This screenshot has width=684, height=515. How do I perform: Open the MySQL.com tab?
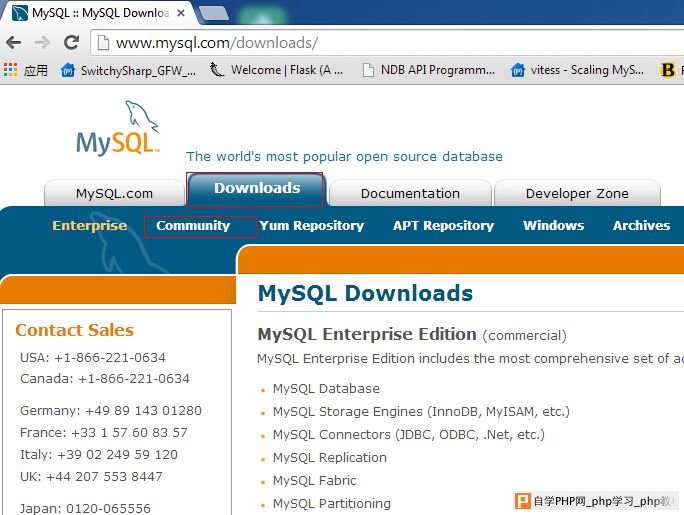point(114,193)
